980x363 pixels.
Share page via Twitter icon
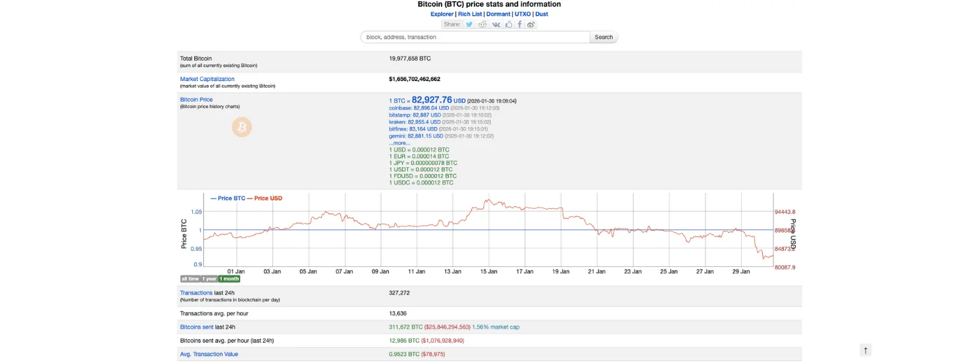coord(469,24)
